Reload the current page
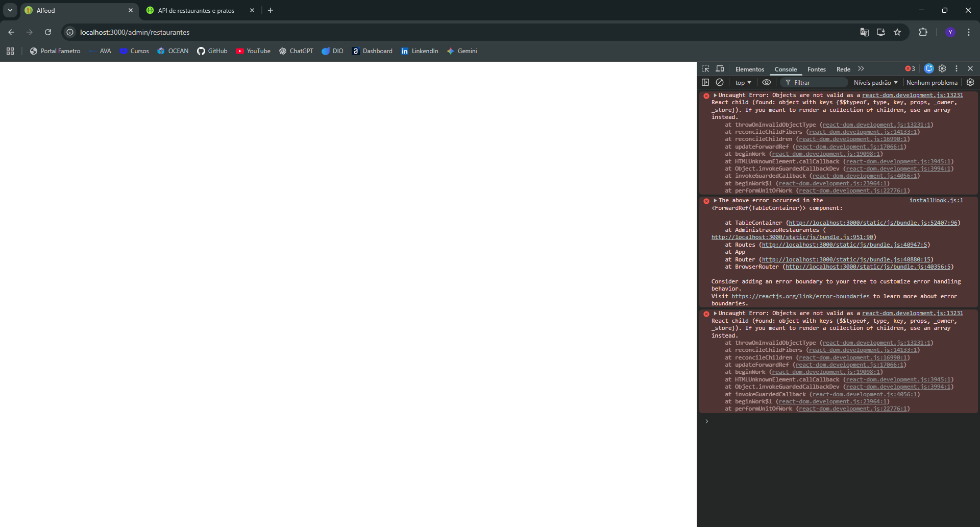Viewport: 980px width, 527px height. point(48,32)
